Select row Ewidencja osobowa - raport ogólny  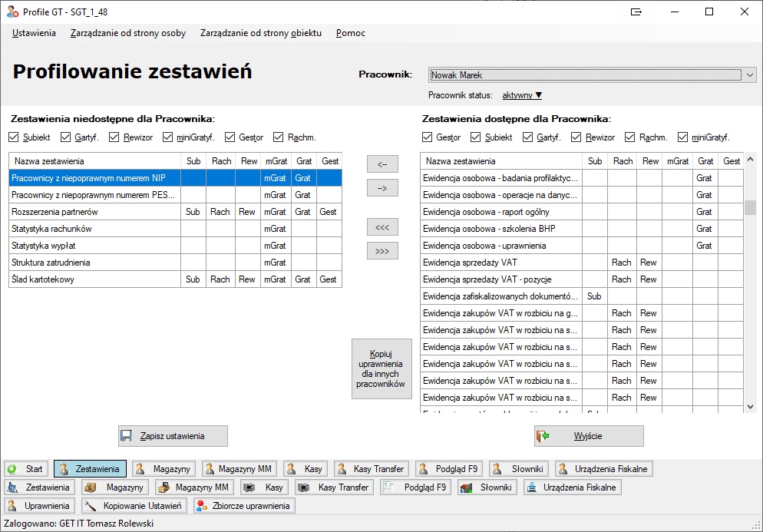(582, 212)
